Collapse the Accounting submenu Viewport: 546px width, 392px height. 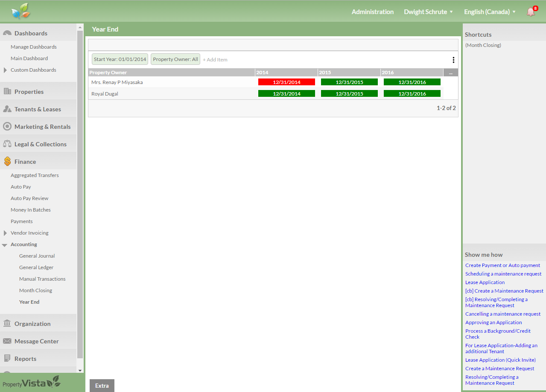(x=5, y=245)
